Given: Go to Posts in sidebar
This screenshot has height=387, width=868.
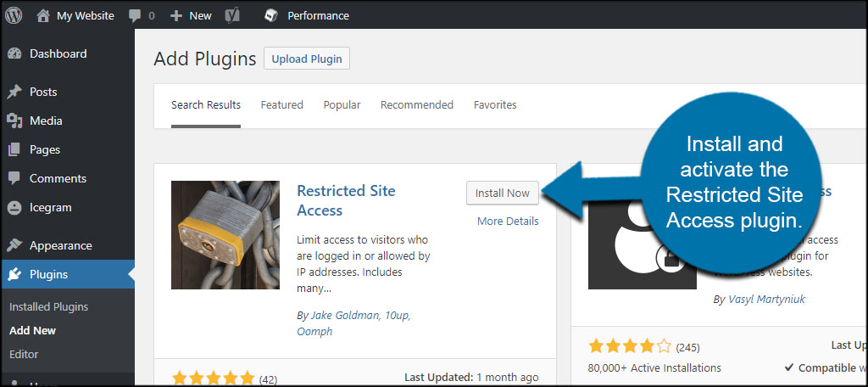Looking at the screenshot, I should pos(43,92).
